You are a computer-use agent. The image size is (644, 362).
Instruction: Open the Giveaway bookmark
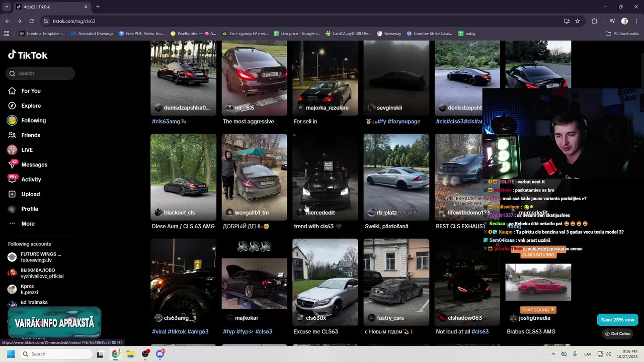tap(389, 34)
